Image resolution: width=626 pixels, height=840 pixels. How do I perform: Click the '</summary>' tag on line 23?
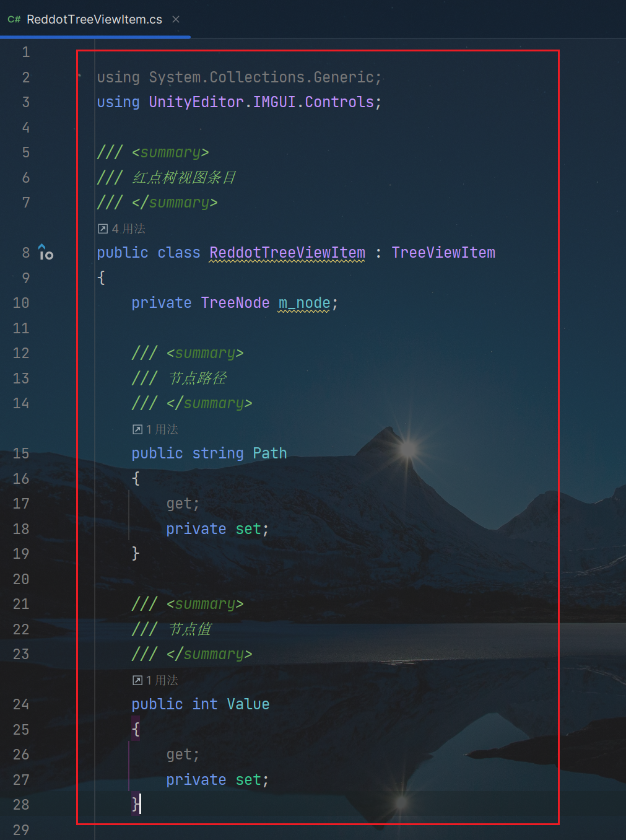click(209, 654)
